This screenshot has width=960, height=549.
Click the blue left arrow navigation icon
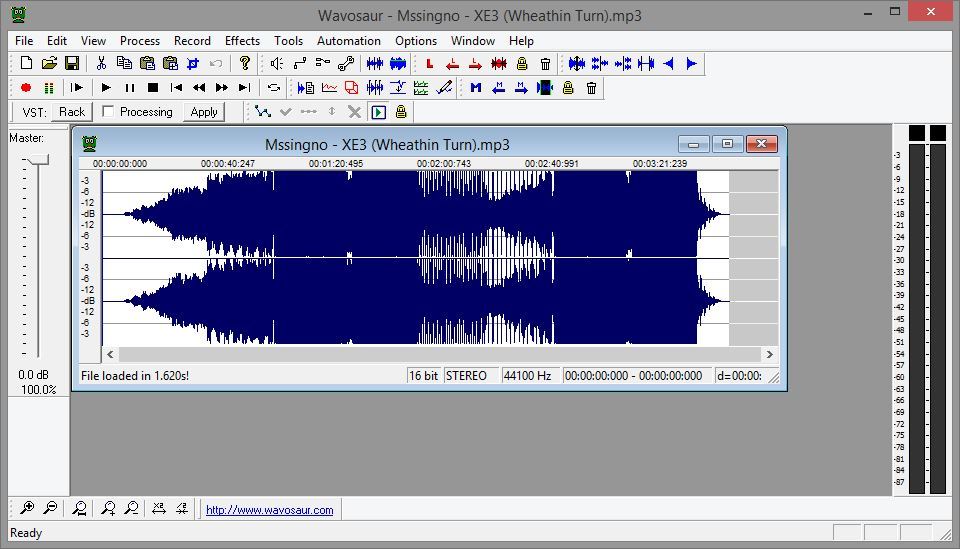[669, 63]
